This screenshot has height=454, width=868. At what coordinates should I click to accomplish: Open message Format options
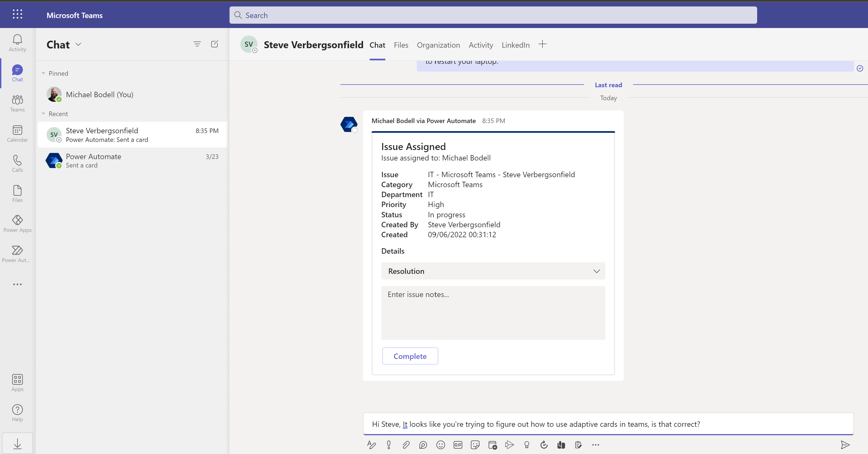371,445
